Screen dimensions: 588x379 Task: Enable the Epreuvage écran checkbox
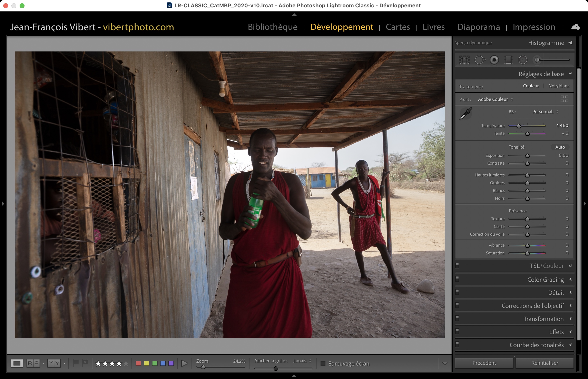click(x=323, y=363)
